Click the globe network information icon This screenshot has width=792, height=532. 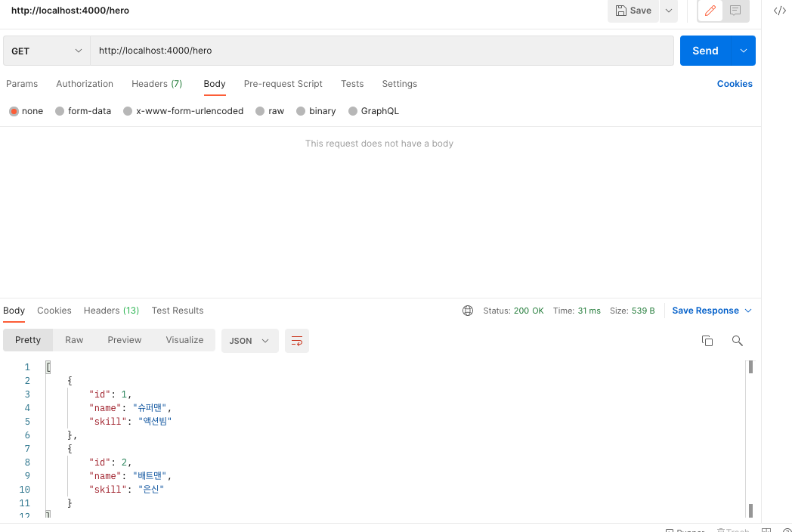468,311
